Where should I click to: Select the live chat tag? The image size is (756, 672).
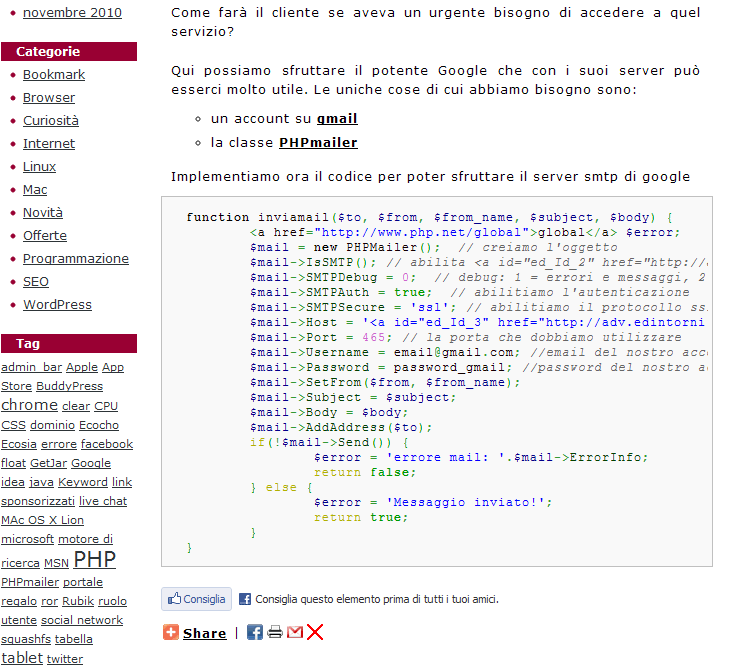103,501
